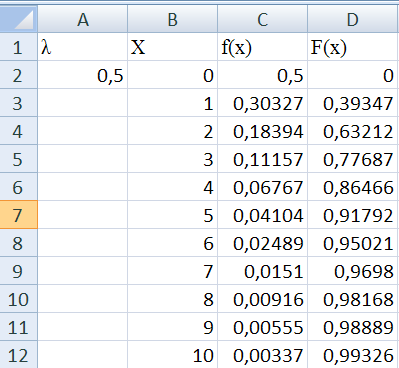Select row 10 header

click(18, 299)
